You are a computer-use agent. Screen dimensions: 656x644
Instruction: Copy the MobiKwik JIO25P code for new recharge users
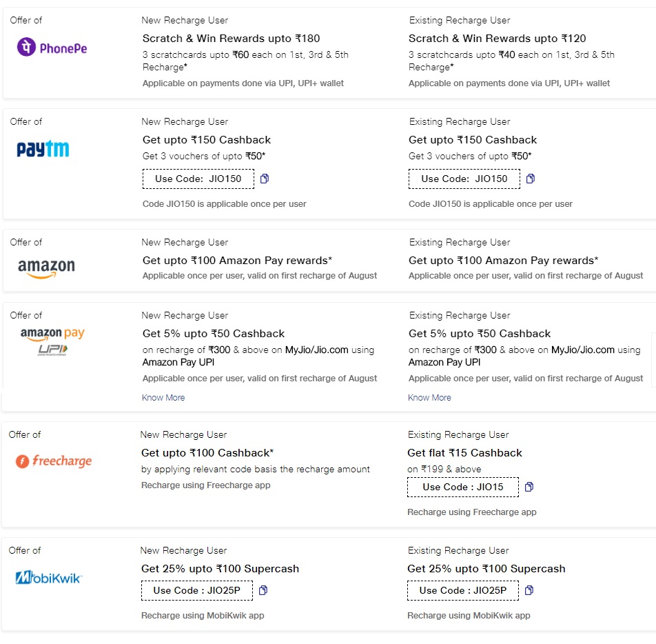point(263,591)
